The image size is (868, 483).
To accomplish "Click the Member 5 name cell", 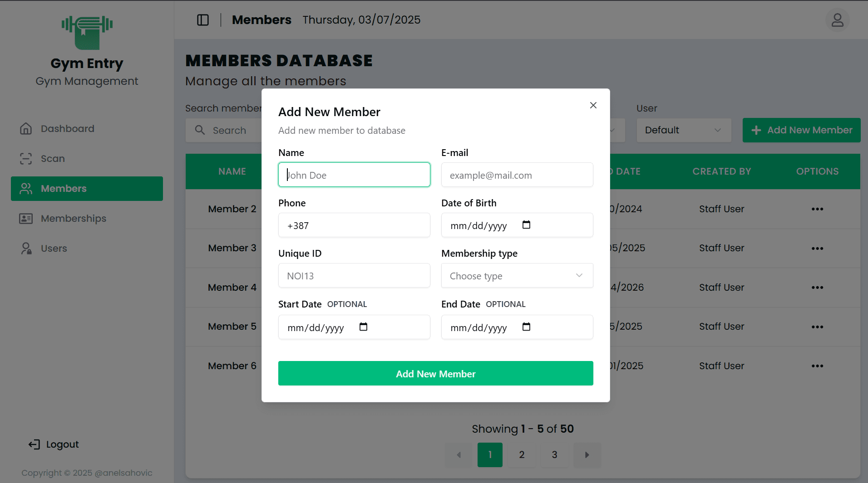I will 232,327.
